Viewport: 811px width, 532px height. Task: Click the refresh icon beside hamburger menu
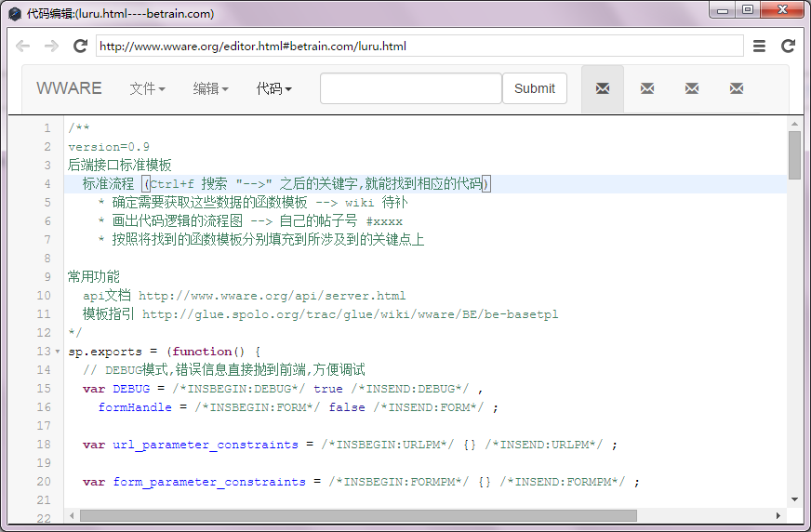click(x=788, y=46)
